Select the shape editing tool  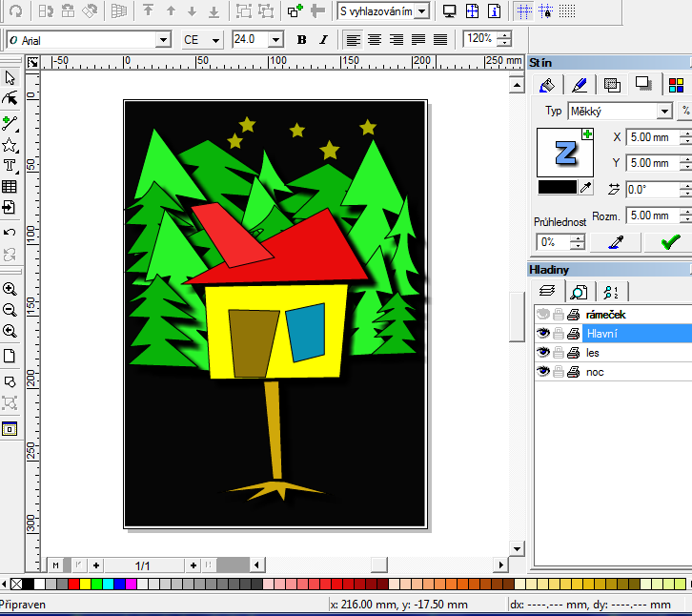pos(10,98)
